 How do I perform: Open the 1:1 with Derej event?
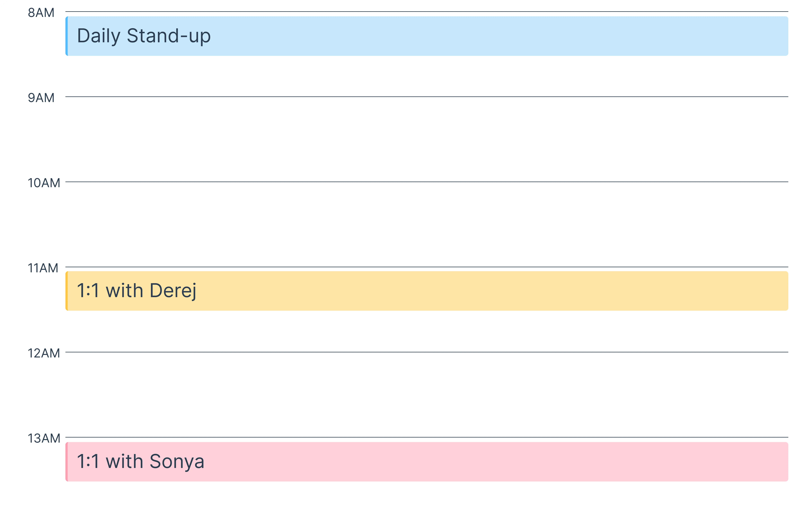pyautogui.click(x=427, y=291)
